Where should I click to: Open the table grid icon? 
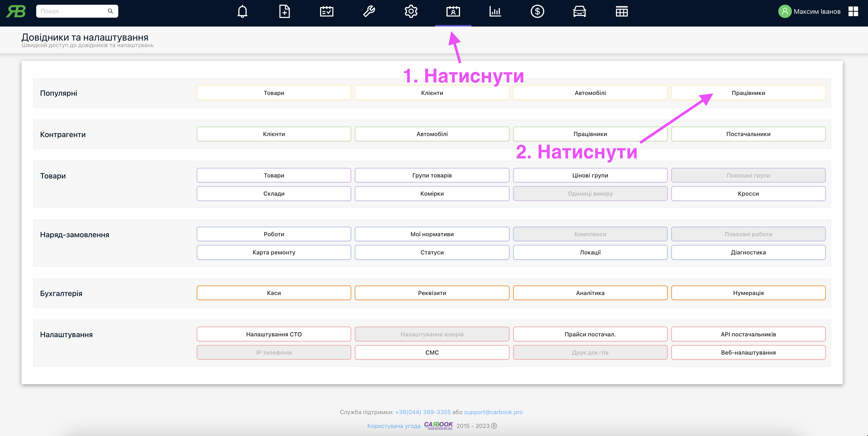tap(621, 11)
